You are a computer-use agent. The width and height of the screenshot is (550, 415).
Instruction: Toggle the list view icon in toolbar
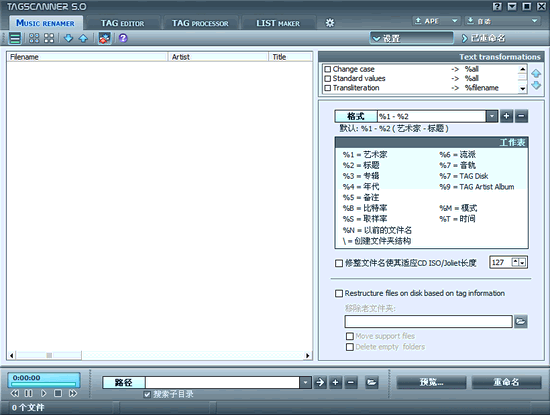[x=15, y=38]
